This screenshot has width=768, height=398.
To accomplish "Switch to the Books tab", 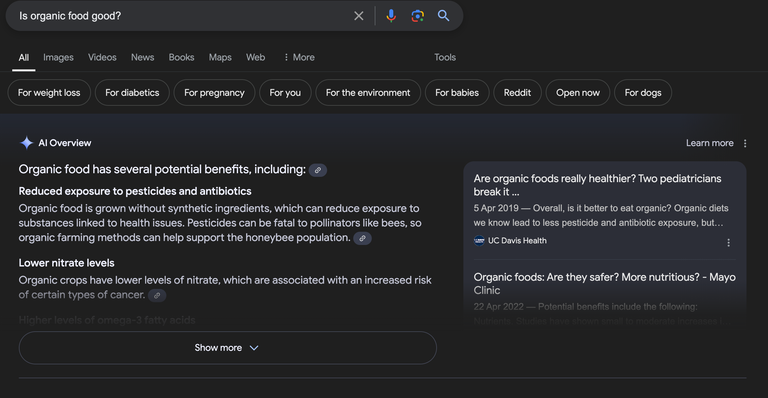I will point(181,57).
